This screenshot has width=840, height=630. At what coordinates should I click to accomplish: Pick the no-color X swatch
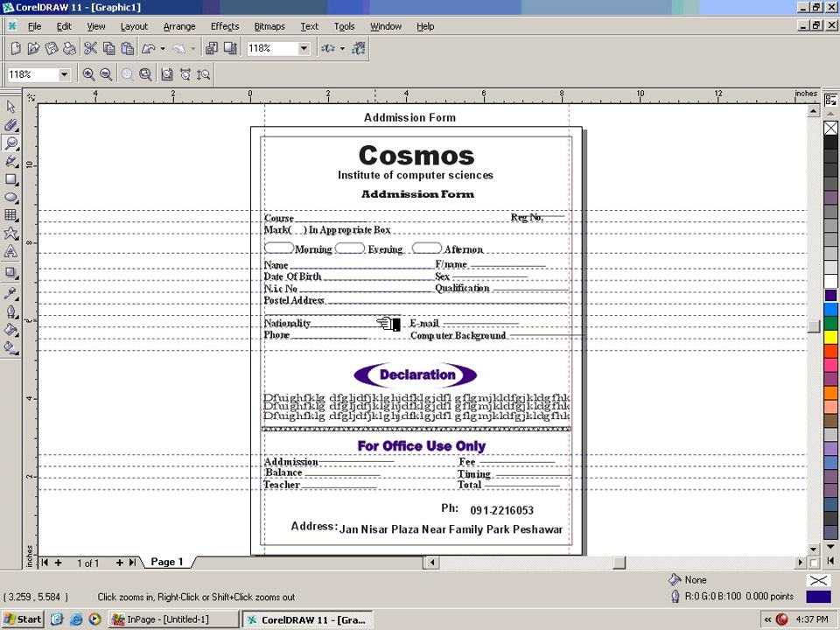point(830,128)
